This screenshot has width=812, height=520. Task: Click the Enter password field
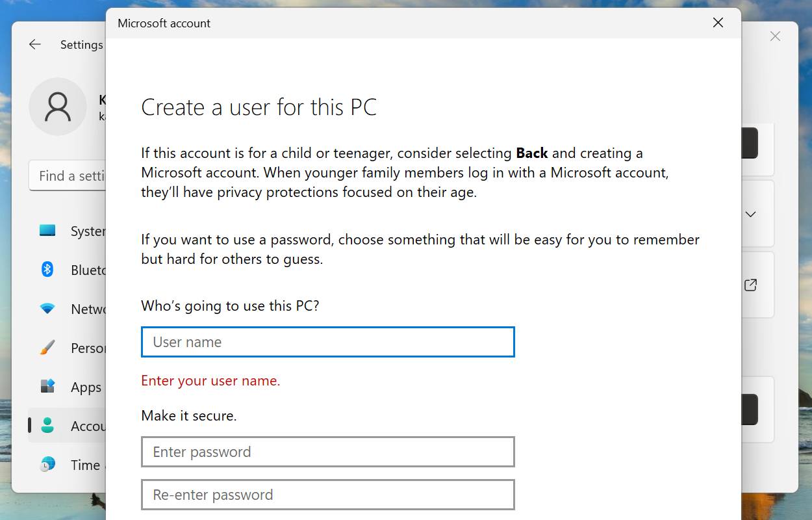327,452
